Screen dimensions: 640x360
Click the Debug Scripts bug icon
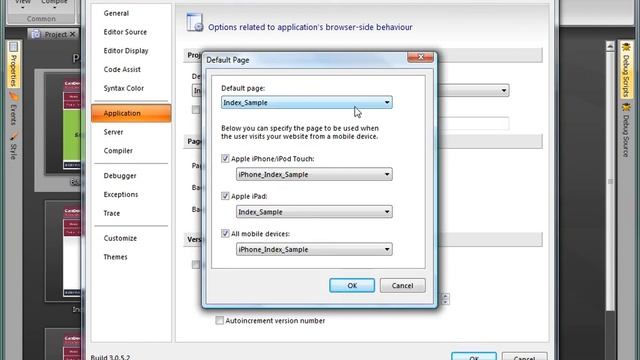[626, 47]
